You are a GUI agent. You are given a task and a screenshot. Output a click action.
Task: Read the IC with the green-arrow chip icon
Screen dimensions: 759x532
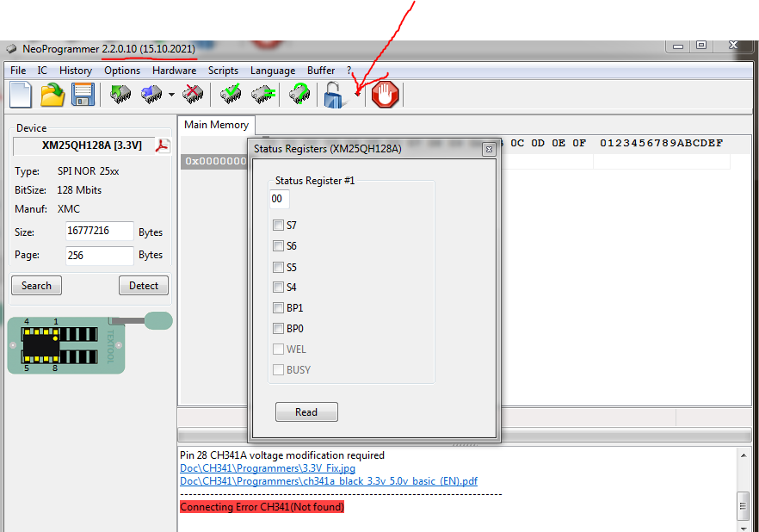(x=120, y=95)
